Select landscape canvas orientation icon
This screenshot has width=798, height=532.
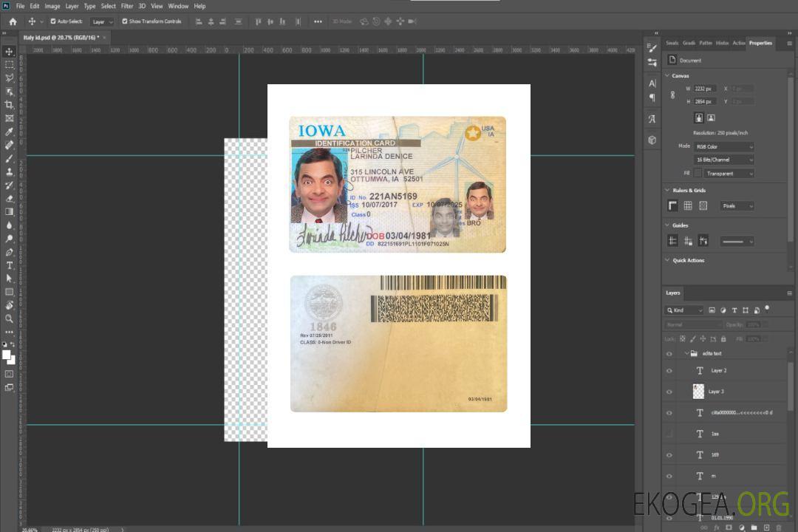[x=711, y=117]
